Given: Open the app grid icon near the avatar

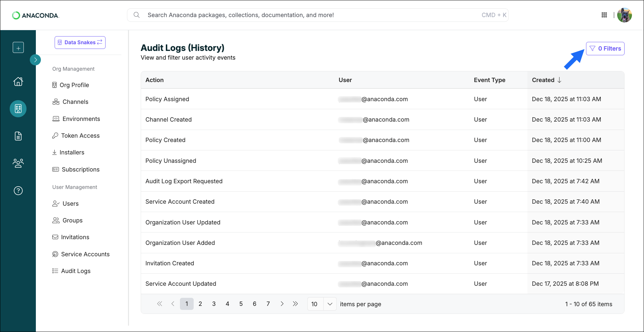Looking at the screenshot, I should pos(604,15).
